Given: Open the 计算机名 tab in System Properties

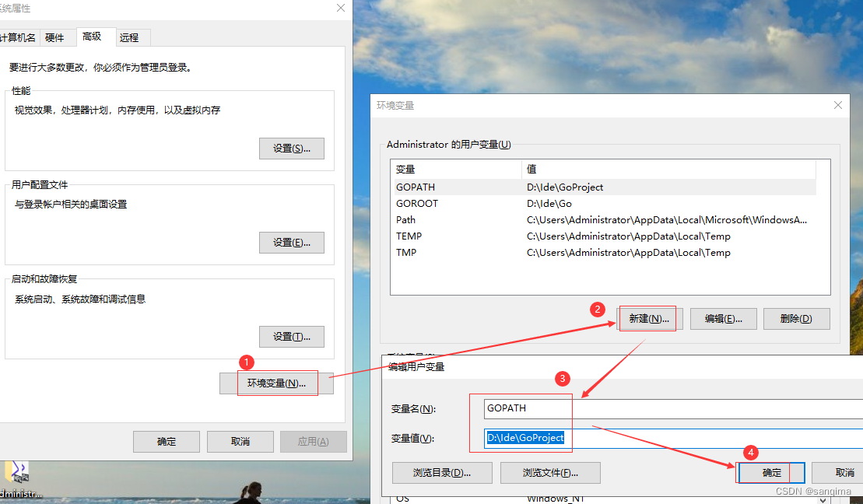Looking at the screenshot, I should pyautogui.click(x=19, y=37).
